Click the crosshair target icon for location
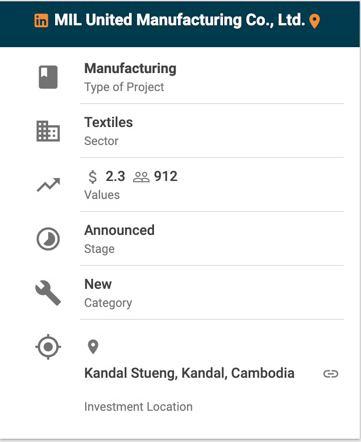This screenshot has height=442, width=361. point(48,347)
